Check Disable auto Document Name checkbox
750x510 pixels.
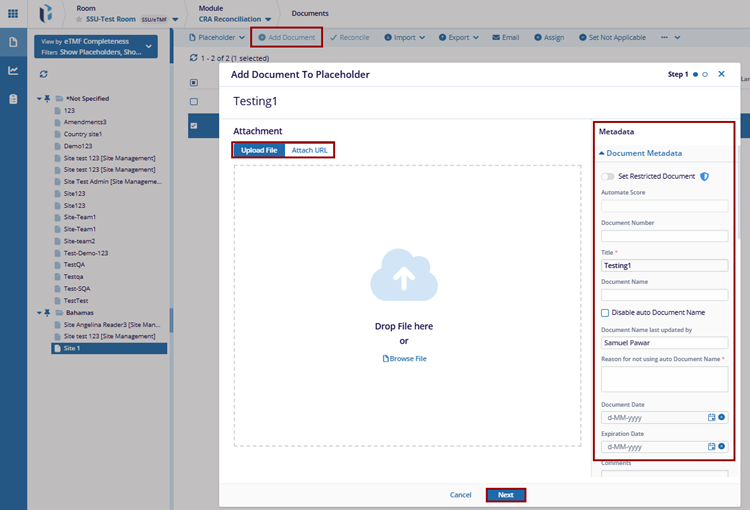(606, 313)
